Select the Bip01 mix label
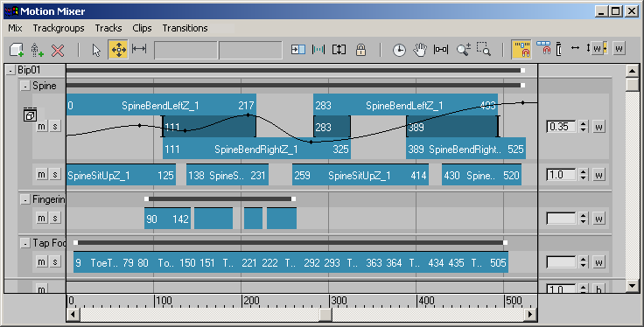This screenshot has height=327, width=644. (x=29, y=70)
